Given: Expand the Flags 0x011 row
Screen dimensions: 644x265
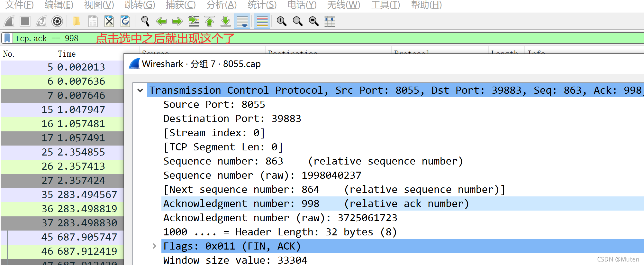Looking at the screenshot, I should (x=155, y=246).
